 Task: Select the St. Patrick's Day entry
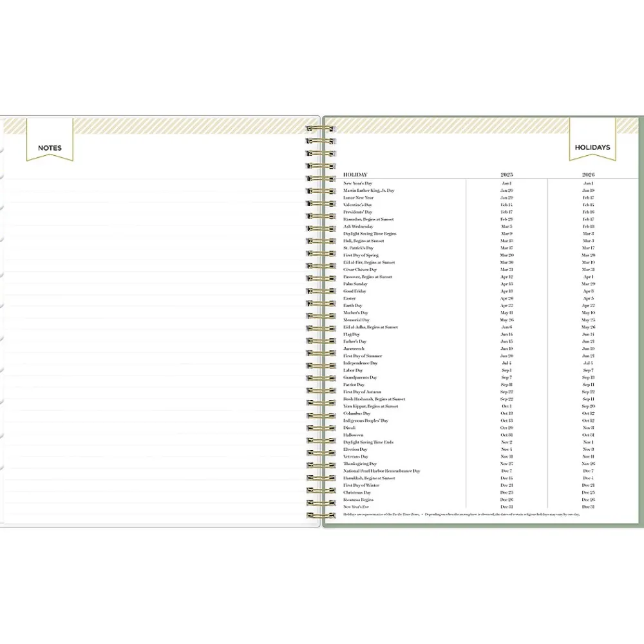point(358,248)
